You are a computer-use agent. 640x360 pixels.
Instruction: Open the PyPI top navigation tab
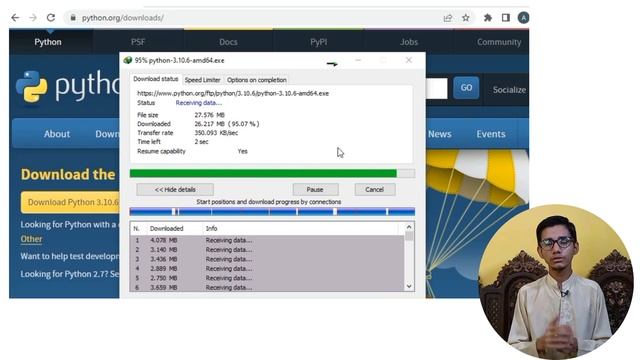point(318,42)
